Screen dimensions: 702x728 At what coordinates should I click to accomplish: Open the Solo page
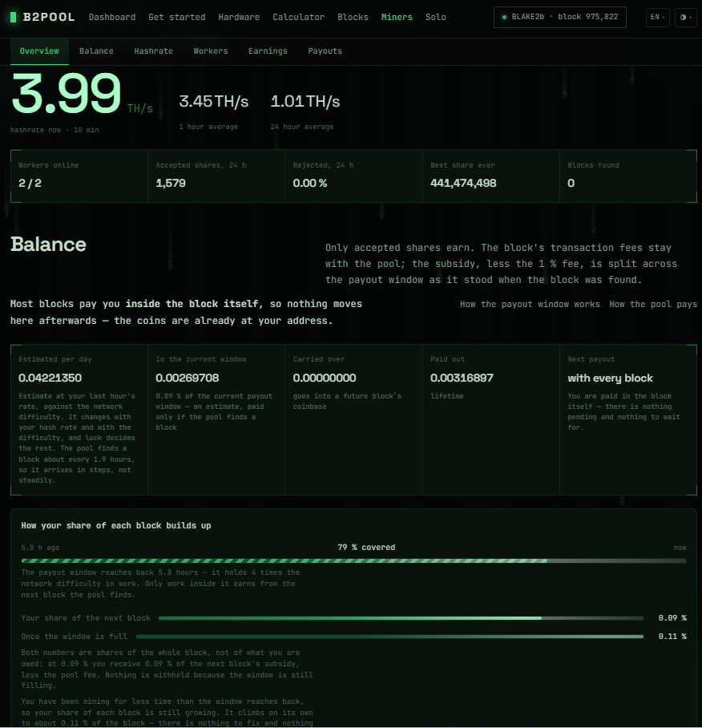[436, 17]
